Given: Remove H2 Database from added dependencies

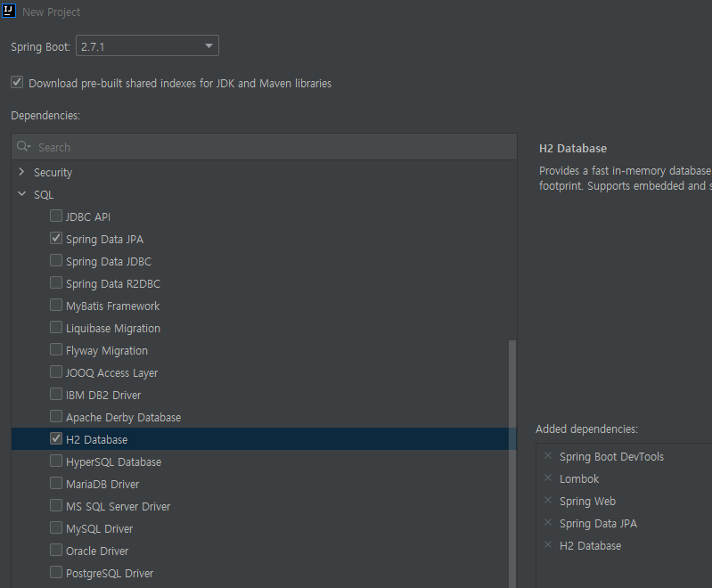Looking at the screenshot, I should pos(548,544).
